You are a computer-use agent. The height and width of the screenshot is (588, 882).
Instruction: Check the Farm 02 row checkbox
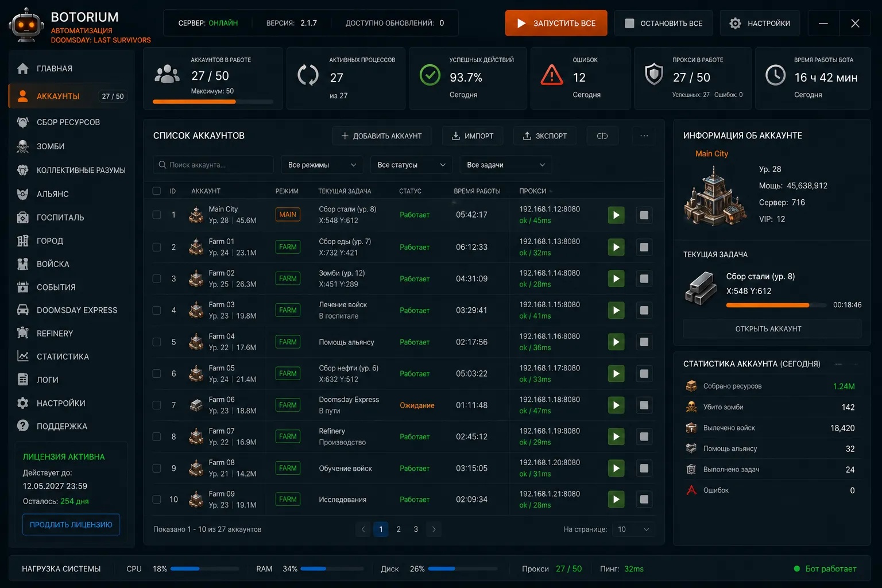157,278
